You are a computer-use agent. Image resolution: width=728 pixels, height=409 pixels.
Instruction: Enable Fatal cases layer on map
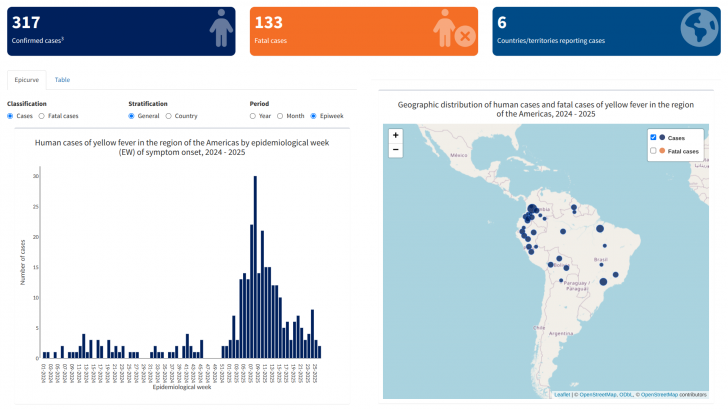[x=654, y=151]
